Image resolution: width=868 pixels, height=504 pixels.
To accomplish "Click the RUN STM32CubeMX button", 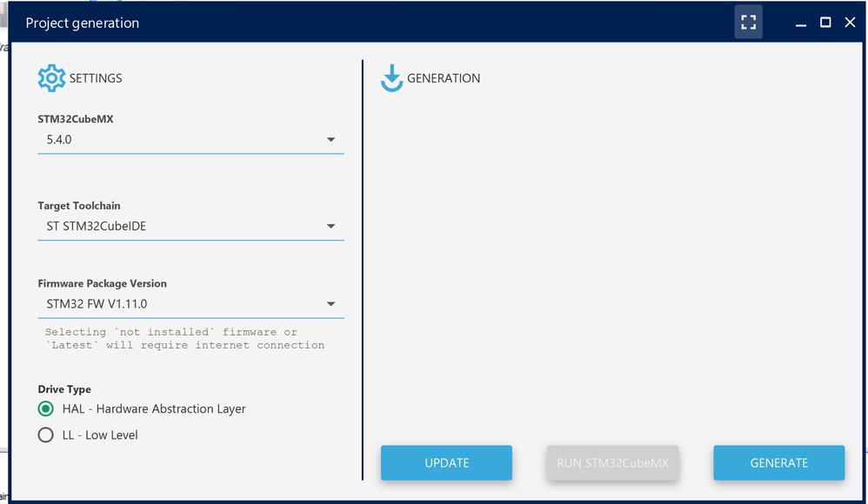I will tap(613, 463).
